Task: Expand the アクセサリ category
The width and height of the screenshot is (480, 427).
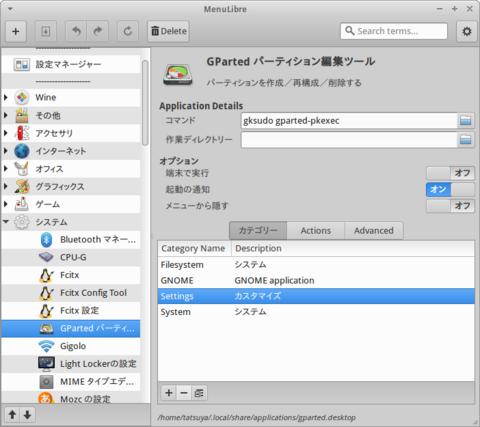Action: 6,133
